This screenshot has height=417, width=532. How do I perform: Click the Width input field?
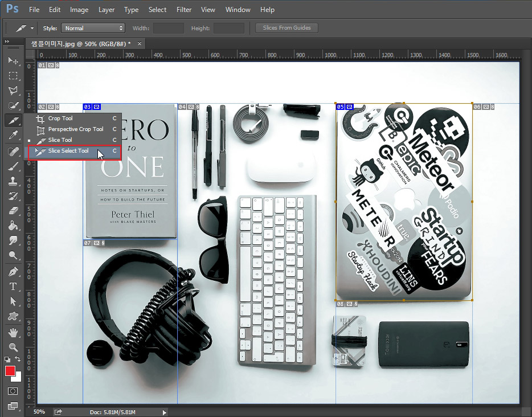pyautogui.click(x=168, y=28)
